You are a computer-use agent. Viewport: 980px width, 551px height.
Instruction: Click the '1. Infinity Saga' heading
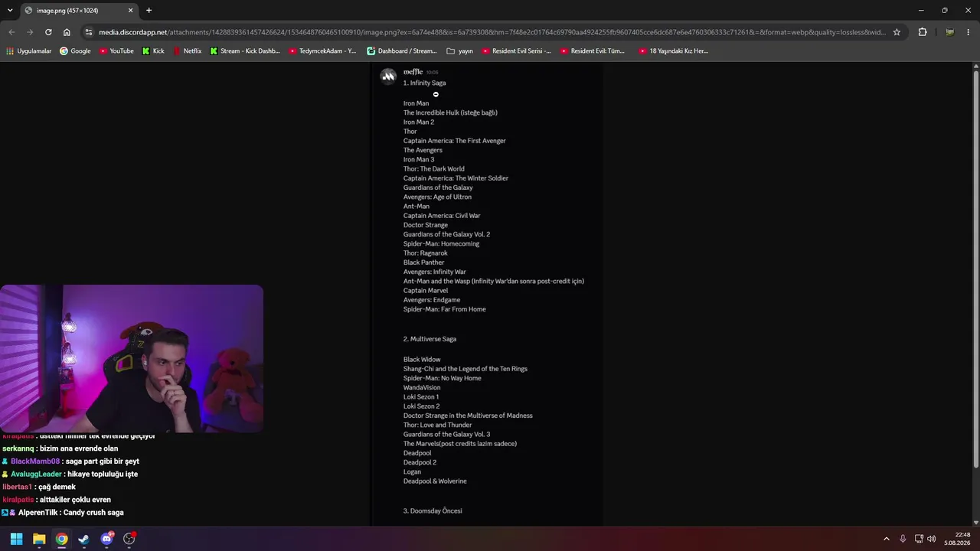click(424, 83)
